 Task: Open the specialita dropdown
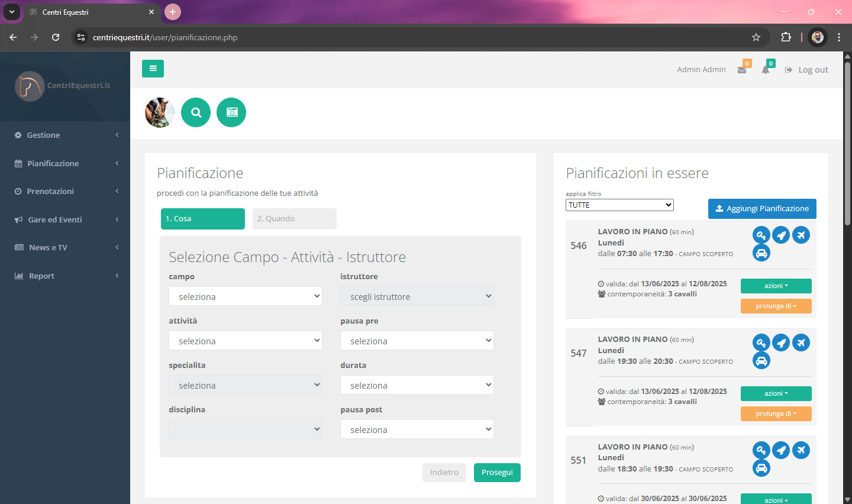pyautogui.click(x=246, y=385)
